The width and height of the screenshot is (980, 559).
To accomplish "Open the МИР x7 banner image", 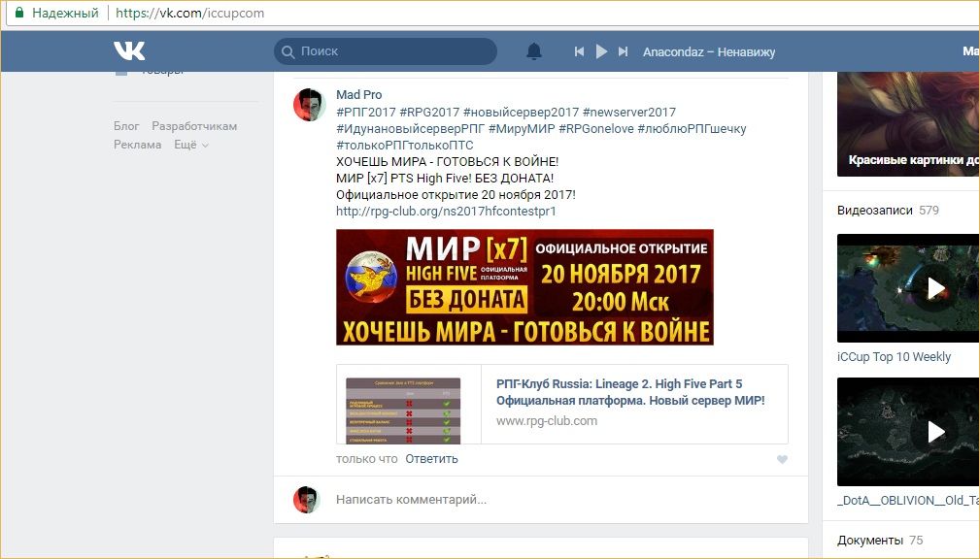I will pos(525,287).
